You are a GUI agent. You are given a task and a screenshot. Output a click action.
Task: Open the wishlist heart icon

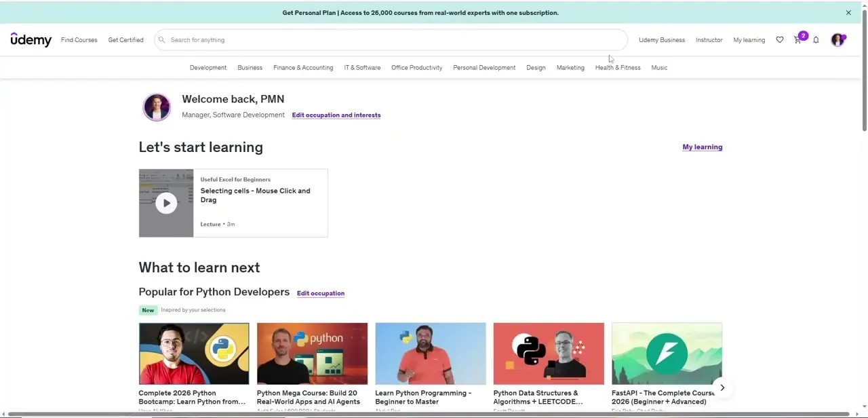(780, 40)
